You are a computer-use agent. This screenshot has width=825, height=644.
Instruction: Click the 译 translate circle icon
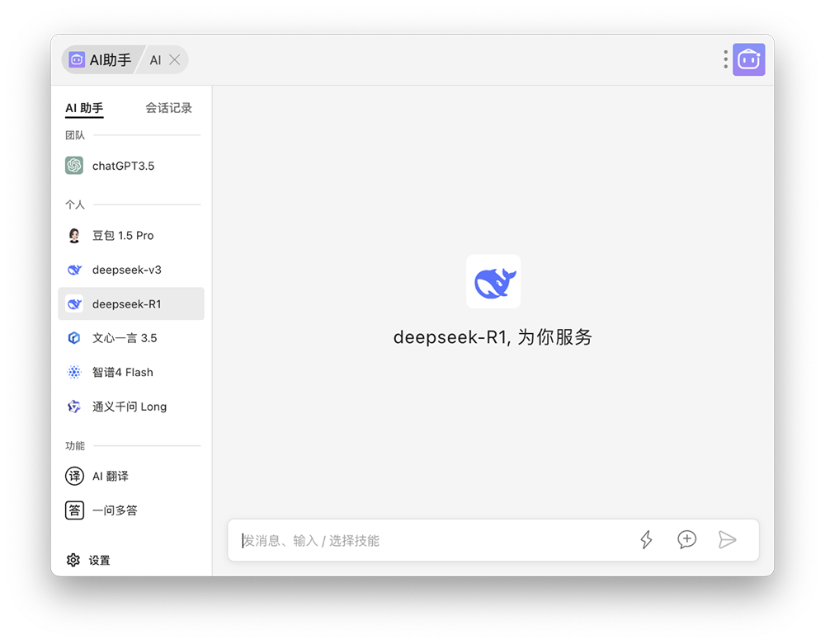point(74,477)
